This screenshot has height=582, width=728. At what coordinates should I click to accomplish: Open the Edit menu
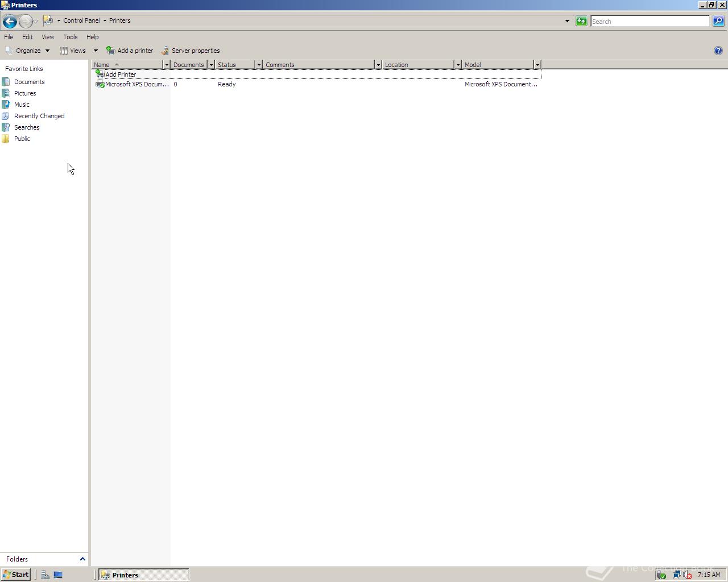[x=27, y=37]
